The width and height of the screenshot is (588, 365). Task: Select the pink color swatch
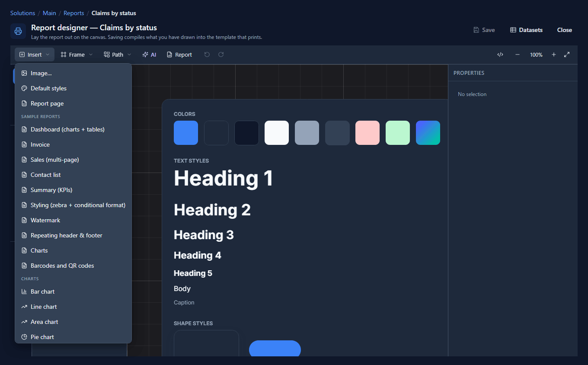click(x=367, y=133)
